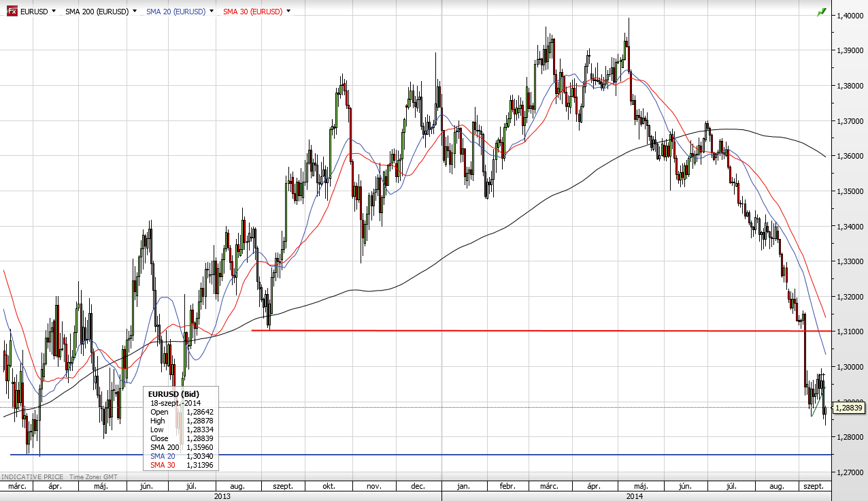Click the 2013 year label on time axis

pos(222,496)
